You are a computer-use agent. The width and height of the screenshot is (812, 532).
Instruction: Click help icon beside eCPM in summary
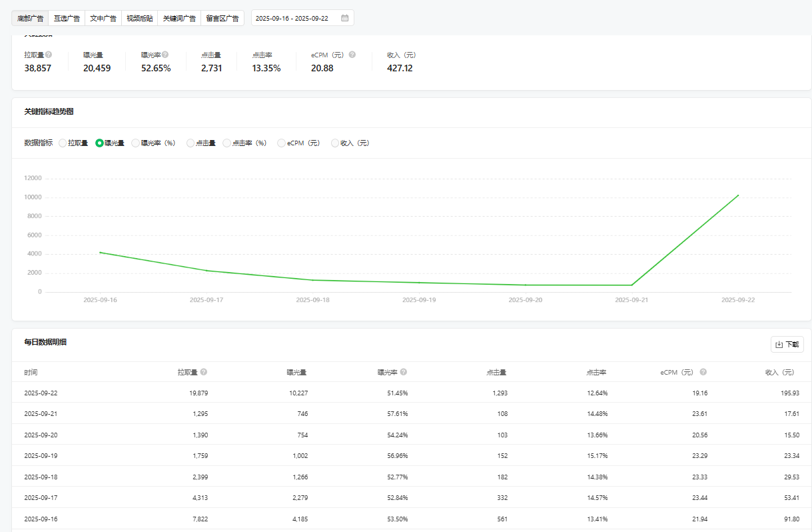coord(352,55)
